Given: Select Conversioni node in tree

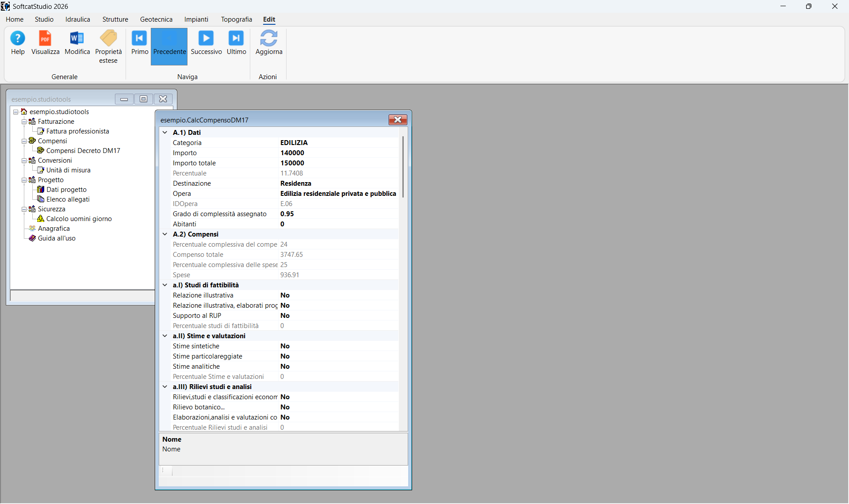Looking at the screenshot, I should tap(55, 160).
